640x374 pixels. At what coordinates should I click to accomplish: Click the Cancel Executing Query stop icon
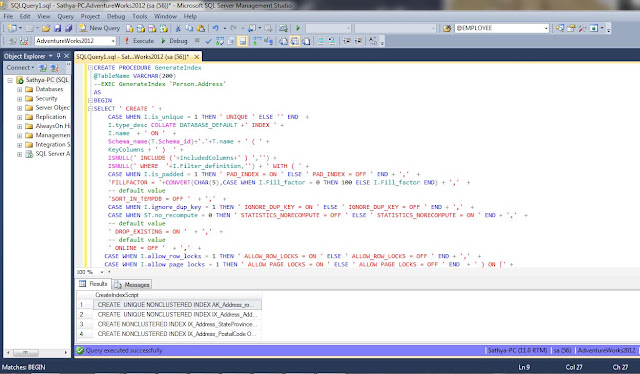(x=197, y=41)
